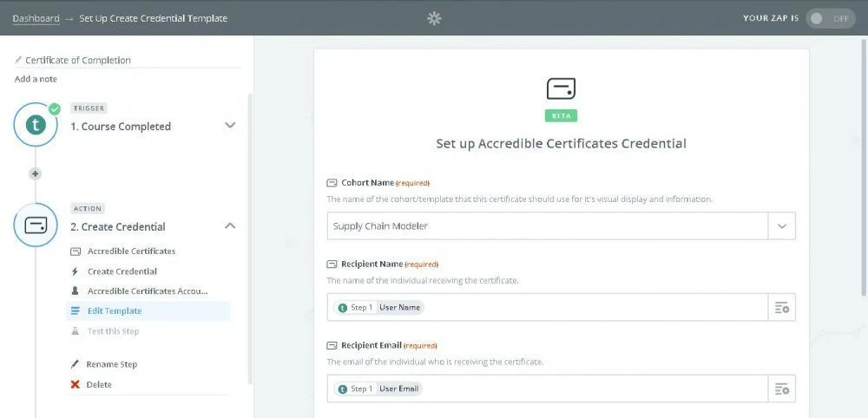Click the red X Delete icon

[76, 384]
